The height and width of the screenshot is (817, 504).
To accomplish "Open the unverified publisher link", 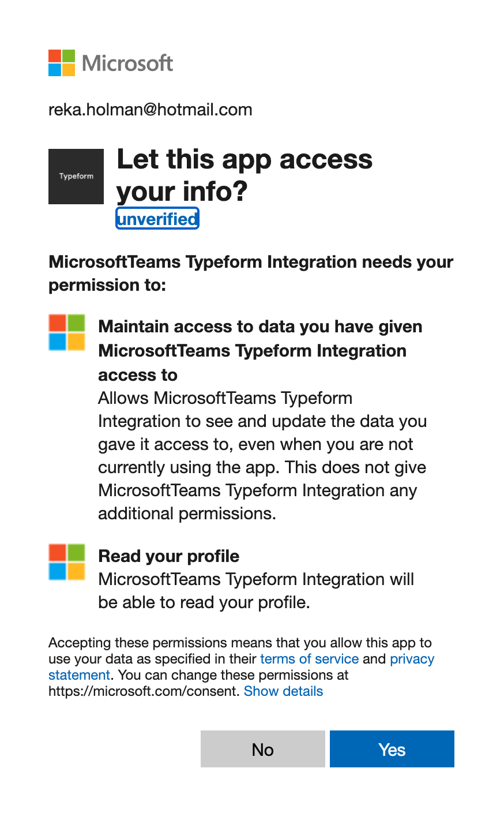I will click(157, 219).
